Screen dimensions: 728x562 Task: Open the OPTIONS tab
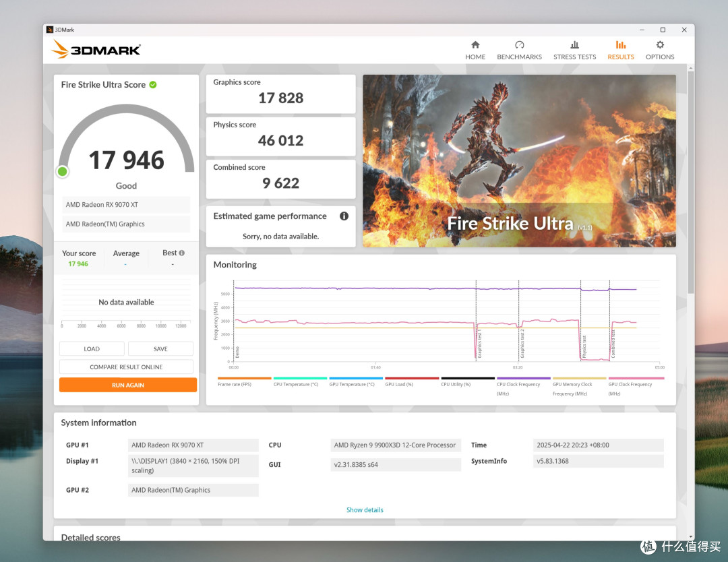pos(660,51)
